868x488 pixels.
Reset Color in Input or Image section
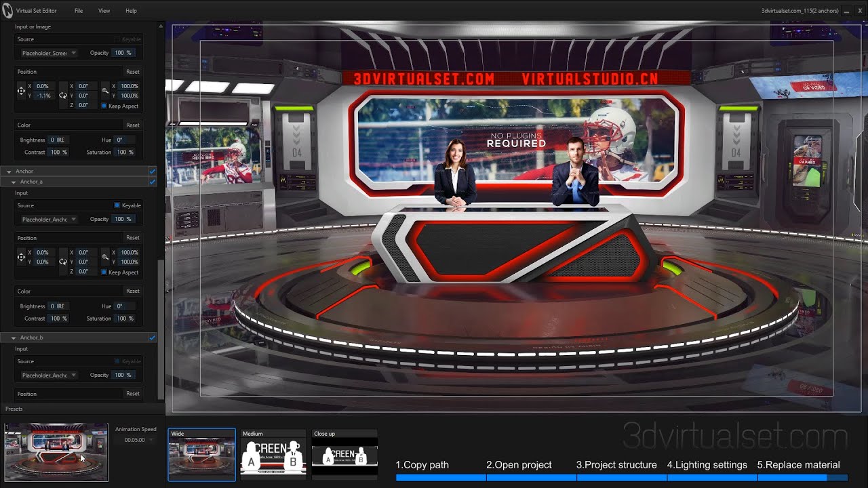[133, 125]
